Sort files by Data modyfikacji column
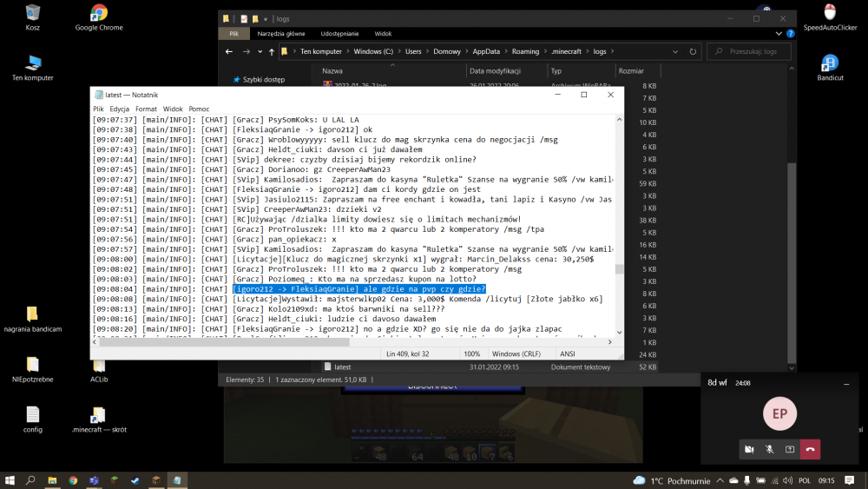Screen dimensions: 868x489 (495, 71)
